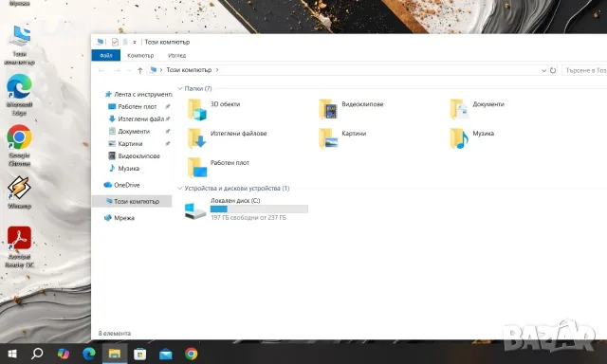
Task: Click the Този компютър desktop icon
Action: 19,45
